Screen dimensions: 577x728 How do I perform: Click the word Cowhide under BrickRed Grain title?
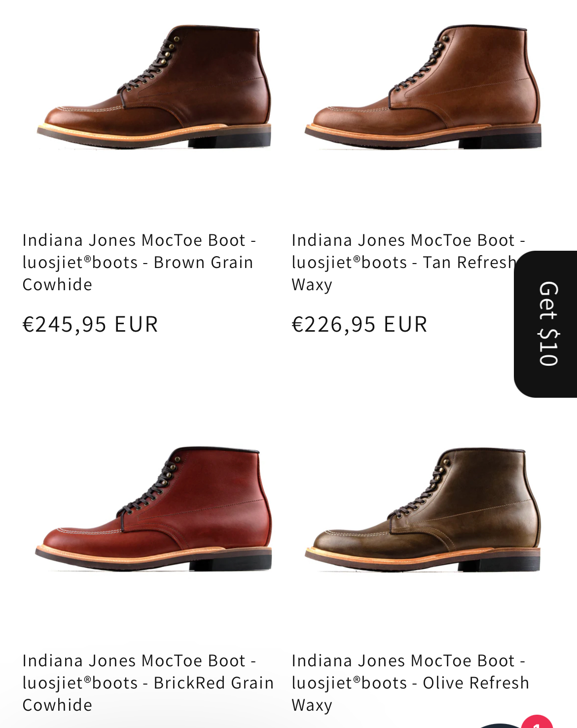point(57,705)
